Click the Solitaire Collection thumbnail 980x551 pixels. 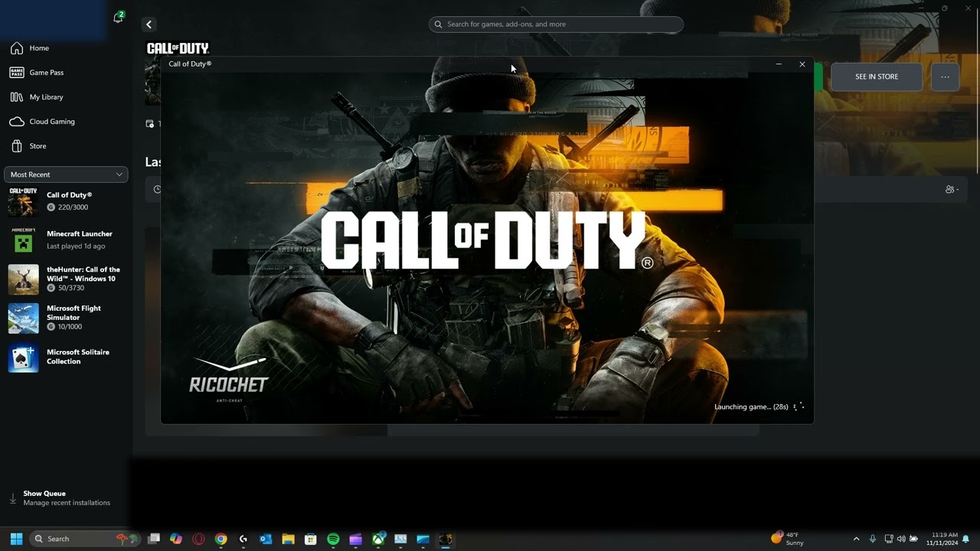coord(23,358)
